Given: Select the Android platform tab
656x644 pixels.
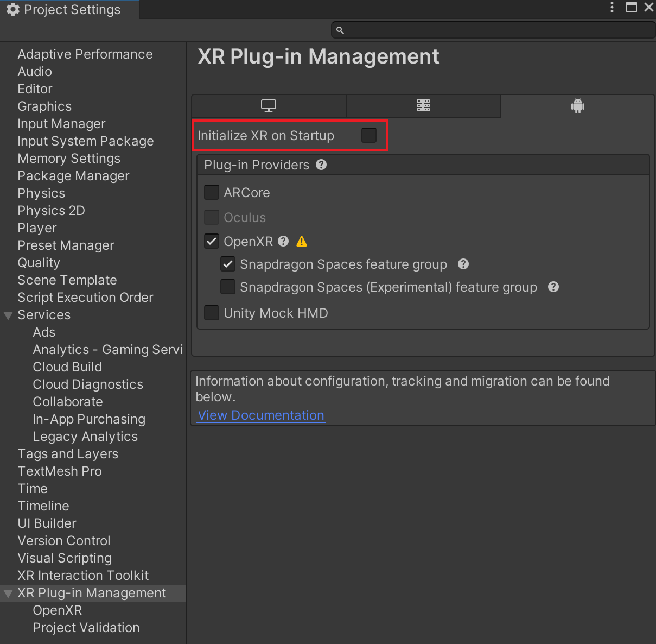Looking at the screenshot, I should pyautogui.click(x=578, y=106).
